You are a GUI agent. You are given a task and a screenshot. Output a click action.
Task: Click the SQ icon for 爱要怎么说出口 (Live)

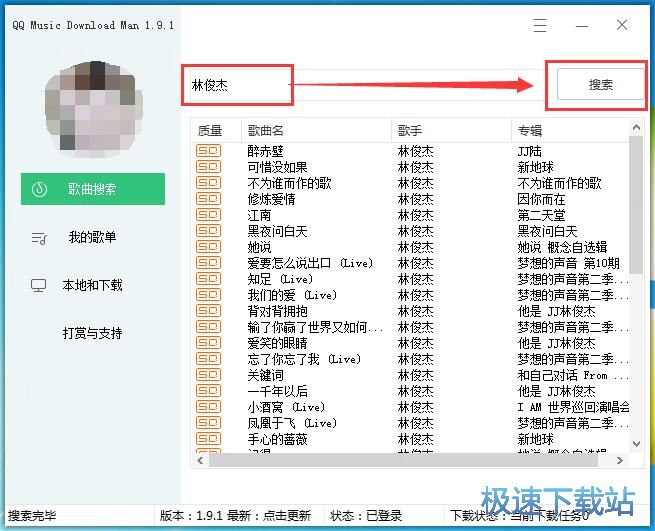208,263
